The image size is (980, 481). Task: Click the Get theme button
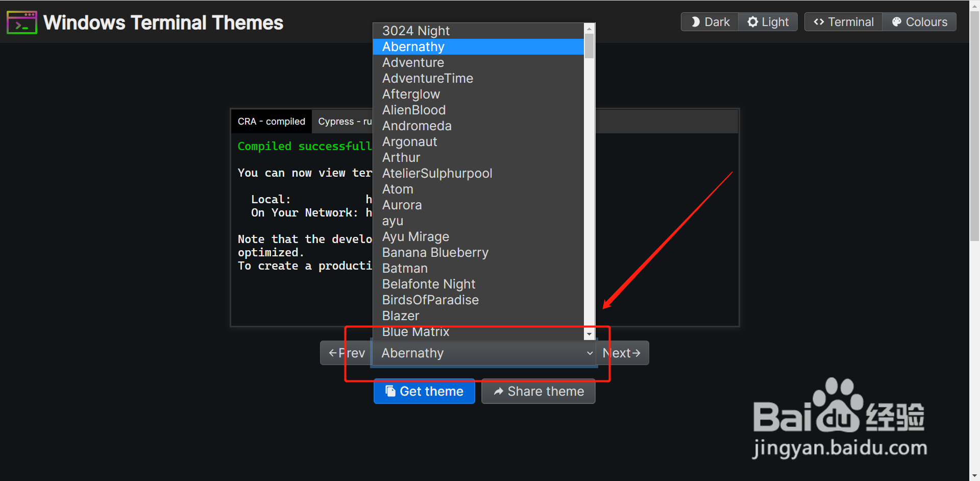pos(424,391)
